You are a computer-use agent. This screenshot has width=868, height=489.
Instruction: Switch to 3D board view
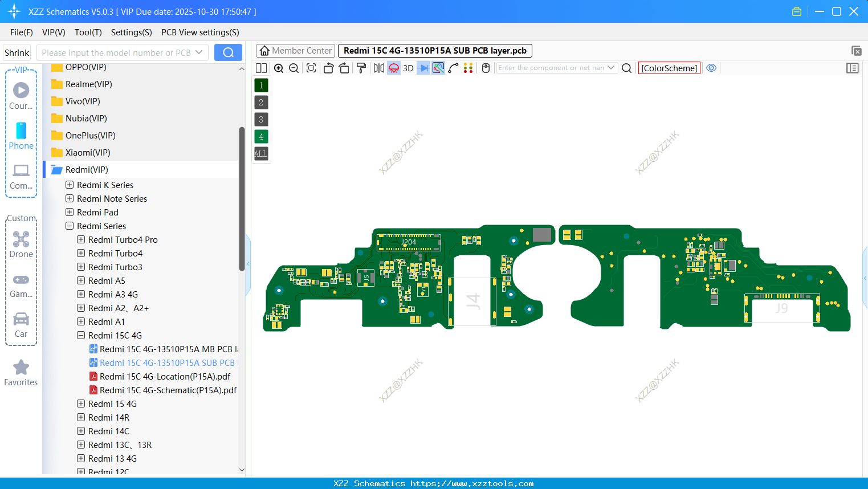(408, 68)
